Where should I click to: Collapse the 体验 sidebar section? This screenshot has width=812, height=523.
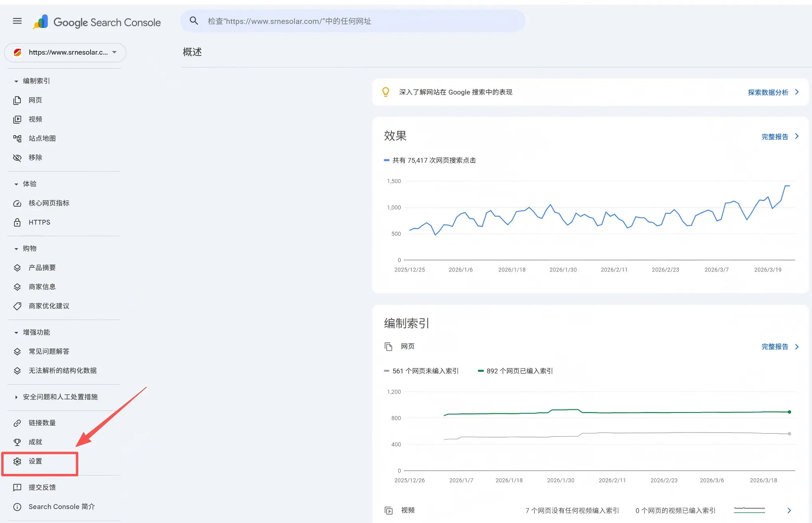16,184
